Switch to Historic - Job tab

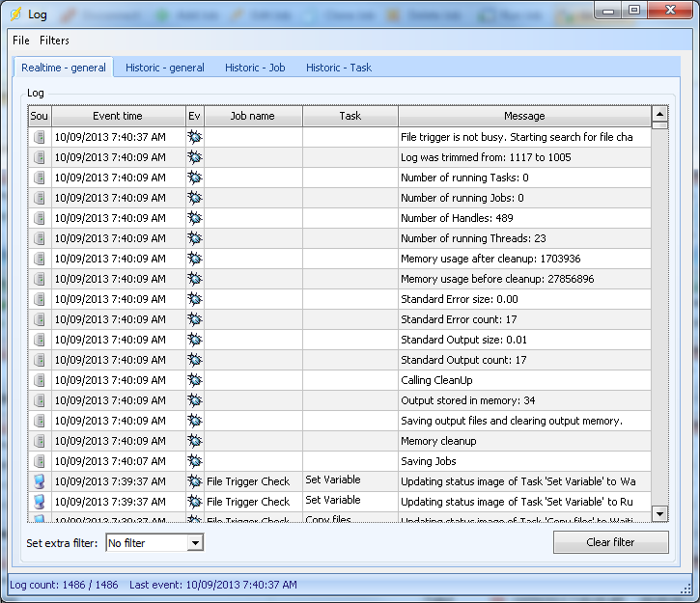coord(255,68)
